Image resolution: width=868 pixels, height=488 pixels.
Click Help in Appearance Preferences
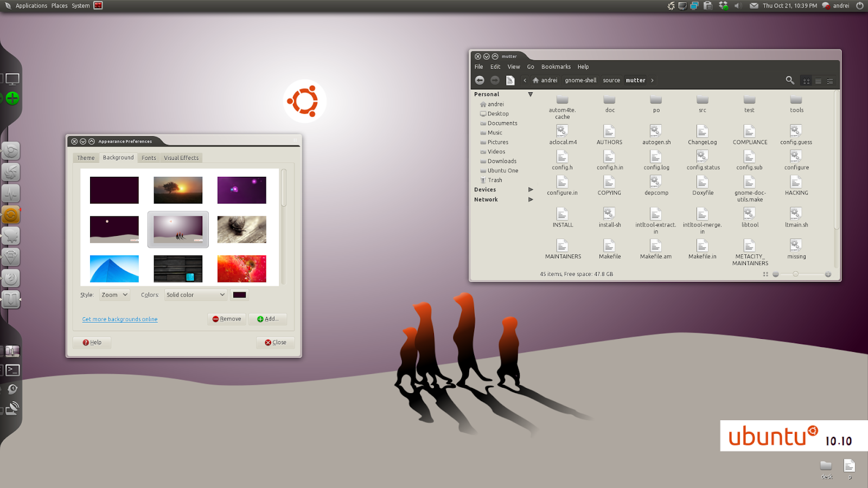(92, 342)
